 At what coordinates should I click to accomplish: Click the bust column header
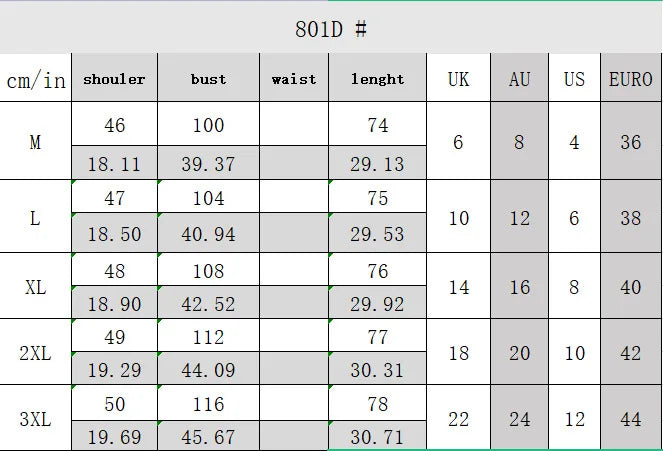208,79
